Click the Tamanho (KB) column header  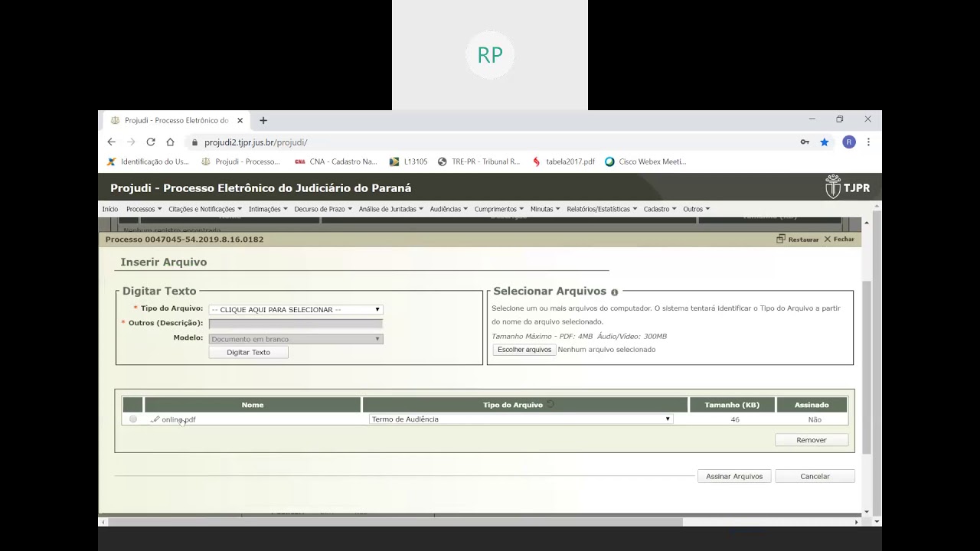732,405
